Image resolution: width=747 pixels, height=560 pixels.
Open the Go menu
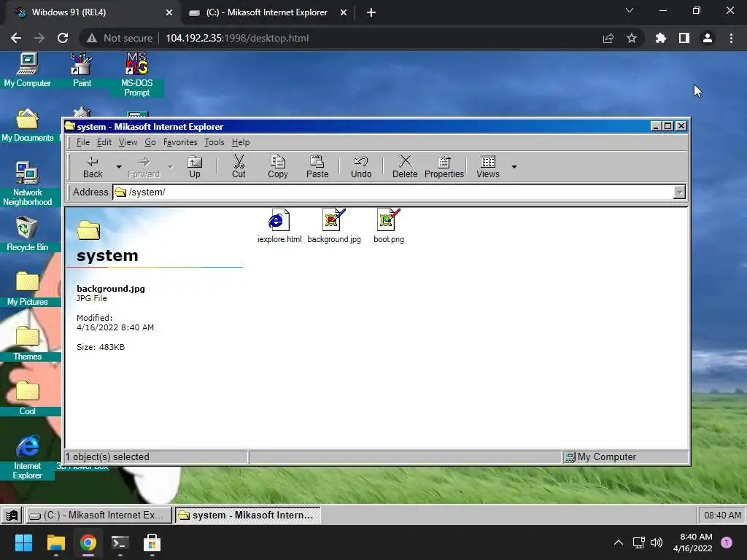pyautogui.click(x=150, y=142)
